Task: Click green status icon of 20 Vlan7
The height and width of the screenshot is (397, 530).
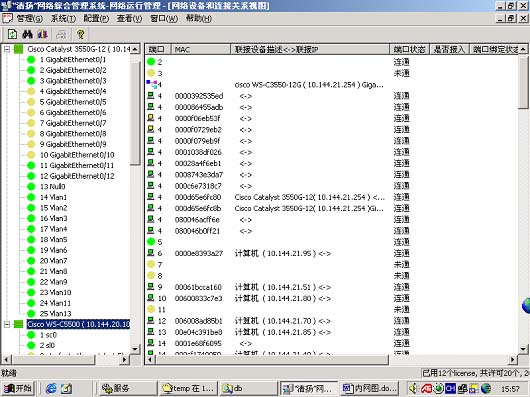Action: click(x=31, y=261)
